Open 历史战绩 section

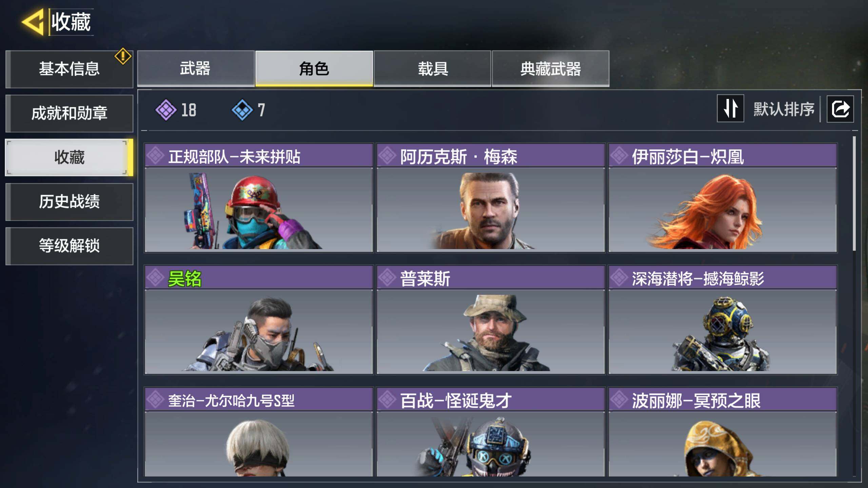[x=69, y=202]
